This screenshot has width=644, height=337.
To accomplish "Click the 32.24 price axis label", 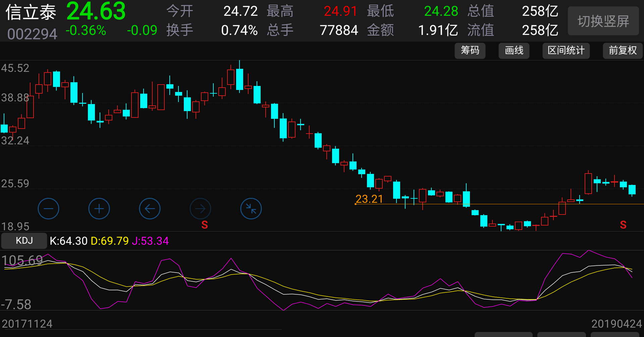I will coord(15,141).
